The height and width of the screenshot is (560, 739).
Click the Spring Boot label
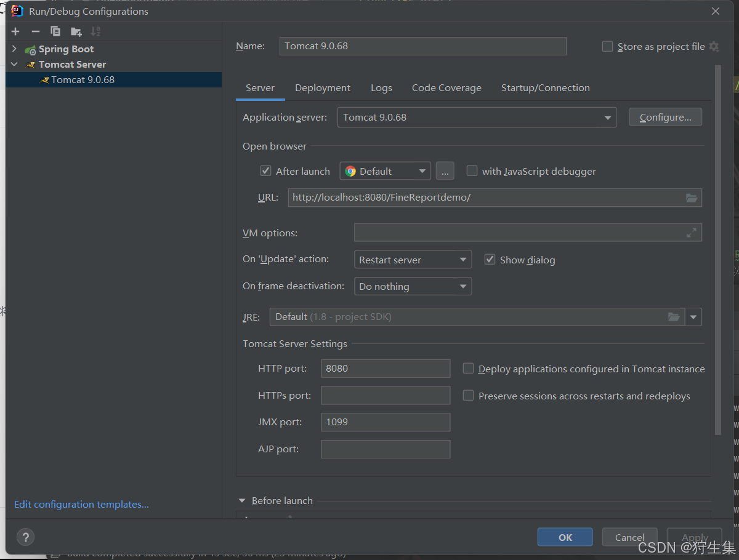67,49
